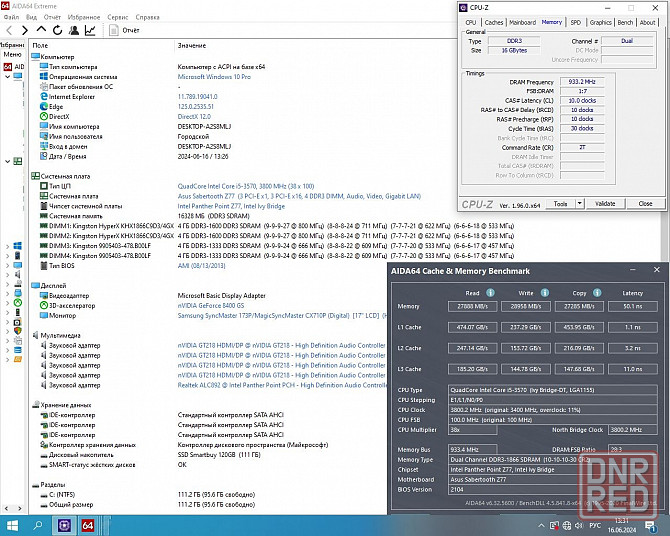Open the graph icon in AIDA64 toolbar
670x536 pixels.
tap(90, 30)
